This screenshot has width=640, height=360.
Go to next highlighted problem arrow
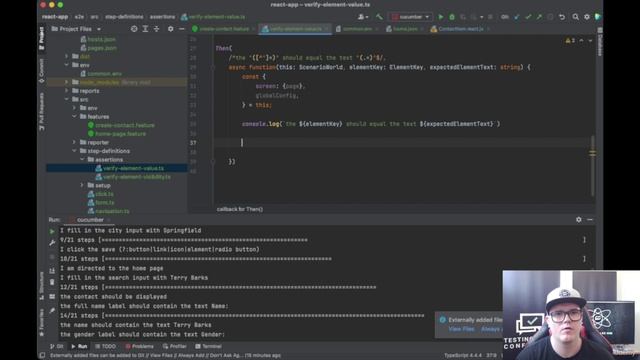[590, 41]
